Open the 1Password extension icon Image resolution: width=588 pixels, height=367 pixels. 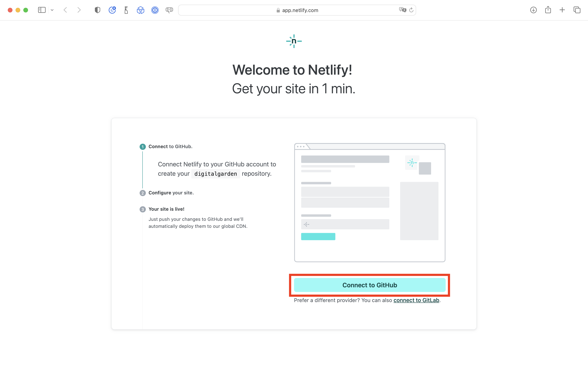click(155, 10)
